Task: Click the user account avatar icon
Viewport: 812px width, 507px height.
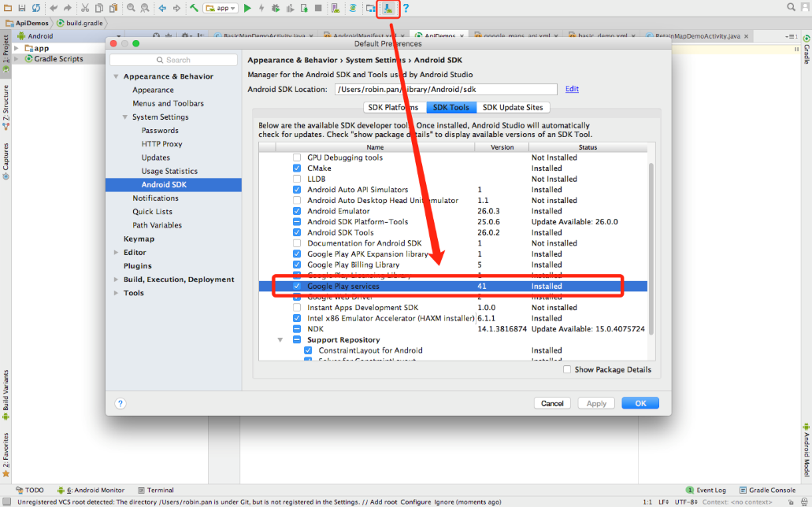Action: [x=806, y=7]
